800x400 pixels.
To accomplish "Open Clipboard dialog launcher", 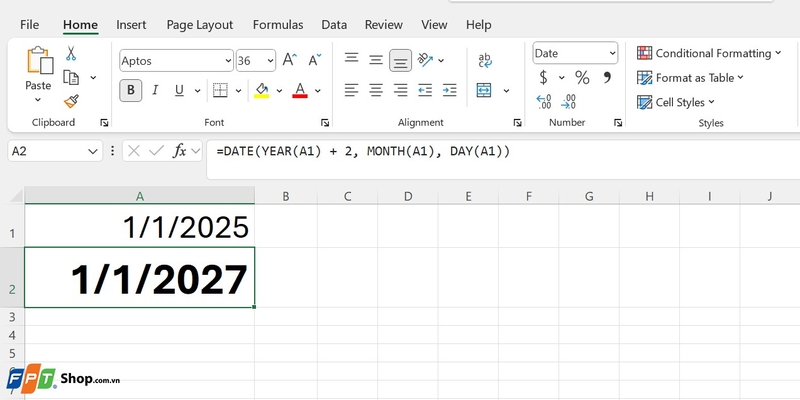I will pos(104,122).
